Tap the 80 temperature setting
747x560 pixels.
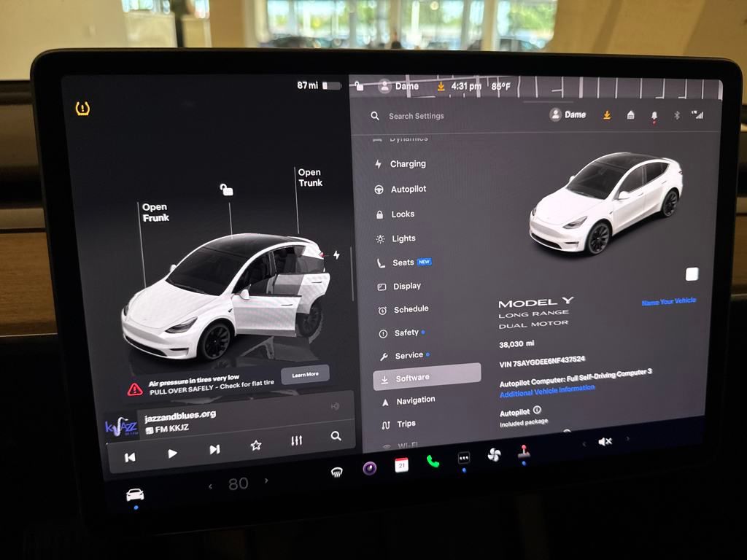coord(239,484)
